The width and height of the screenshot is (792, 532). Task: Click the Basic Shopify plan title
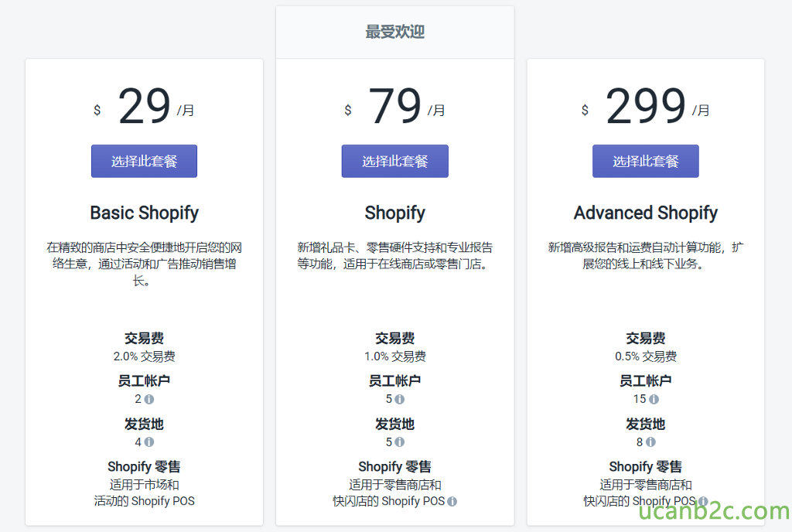(144, 213)
